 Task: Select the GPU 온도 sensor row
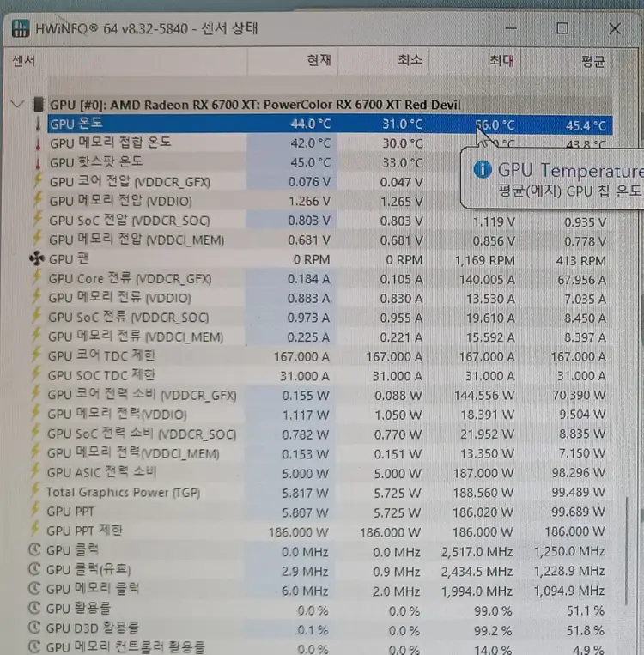pyautogui.click(x=330, y=124)
